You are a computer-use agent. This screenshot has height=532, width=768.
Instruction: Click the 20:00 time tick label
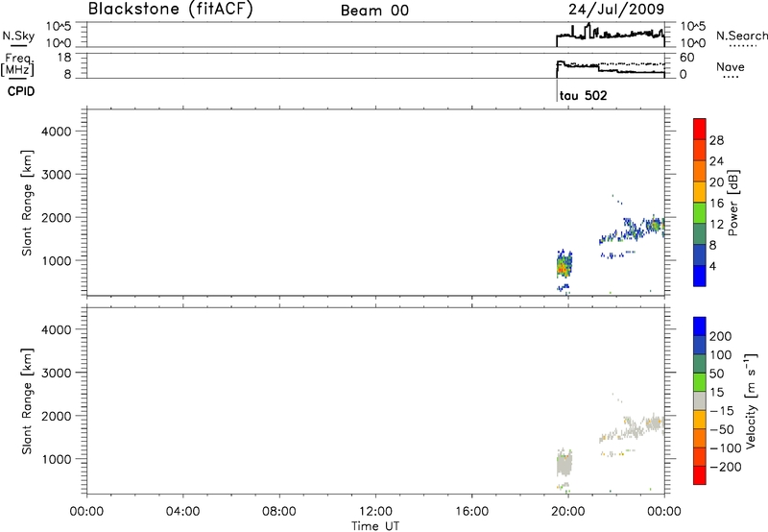point(568,512)
